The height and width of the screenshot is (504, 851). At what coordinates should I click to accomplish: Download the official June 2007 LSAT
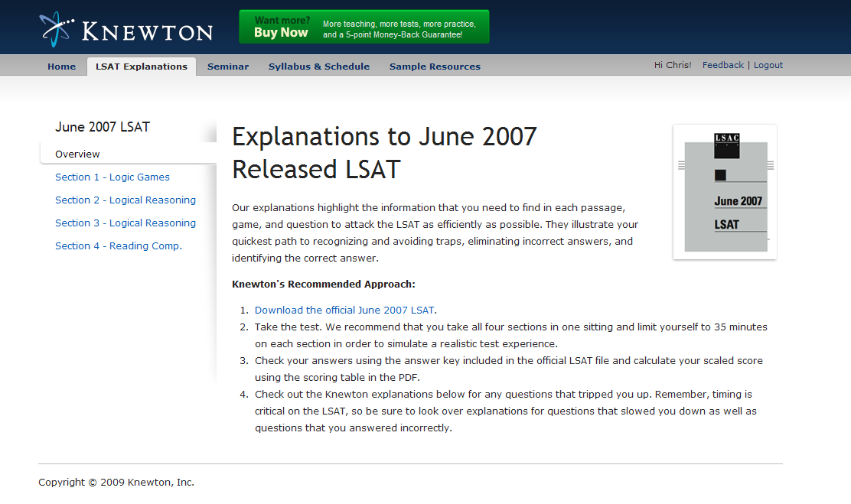point(344,310)
